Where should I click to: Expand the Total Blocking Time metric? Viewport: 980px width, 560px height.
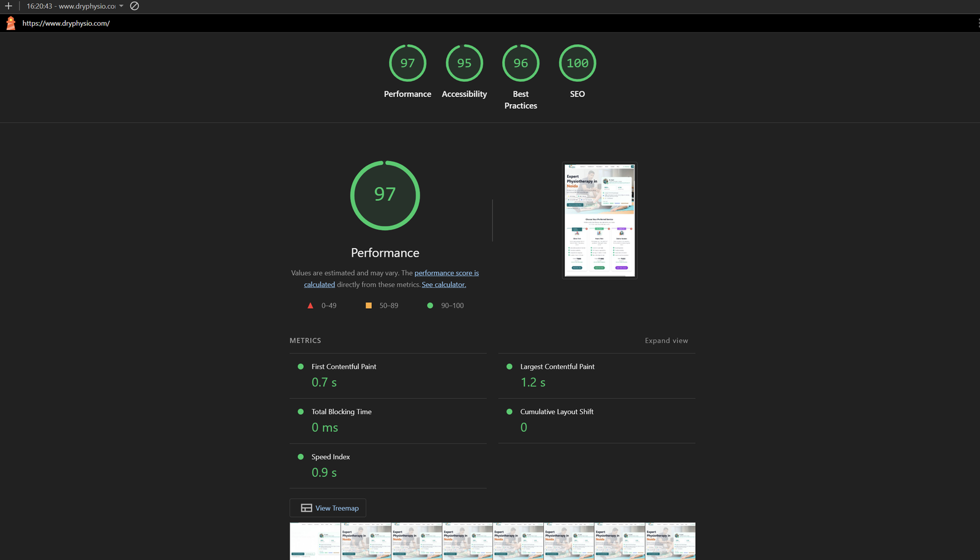(x=341, y=412)
